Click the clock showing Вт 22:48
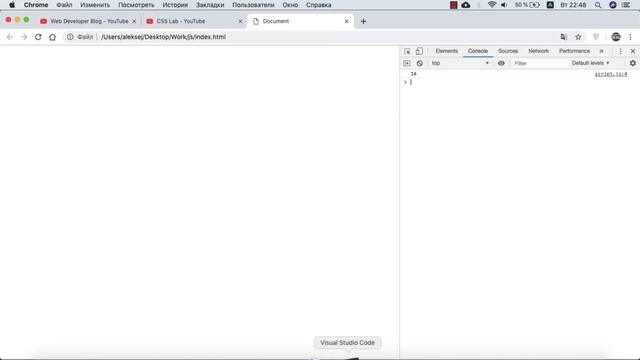This screenshot has width=640, height=360. click(x=573, y=5)
